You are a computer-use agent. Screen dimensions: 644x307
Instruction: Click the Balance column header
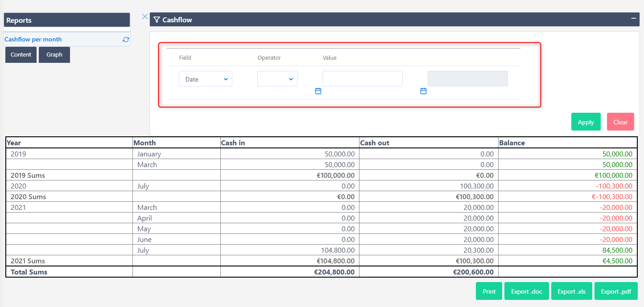(512, 143)
